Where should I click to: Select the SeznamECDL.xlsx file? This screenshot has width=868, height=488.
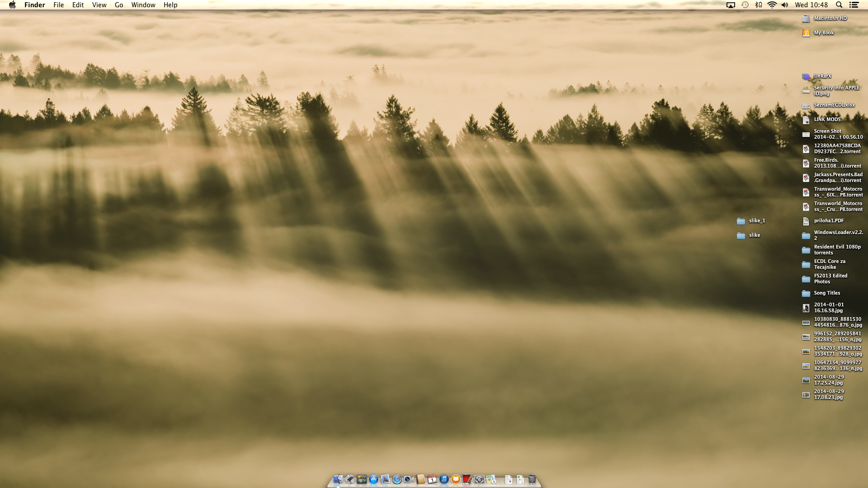tap(829, 105)
